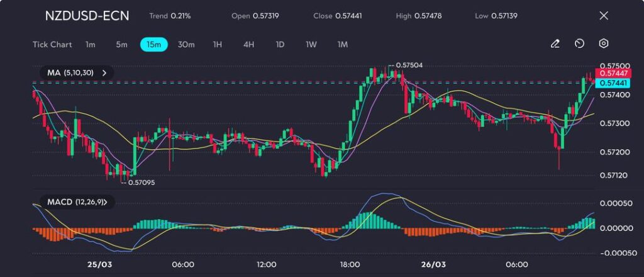Expand the MA (5,10,30) indicator settings
The image size is (644, 277).
tap(104, 73)
